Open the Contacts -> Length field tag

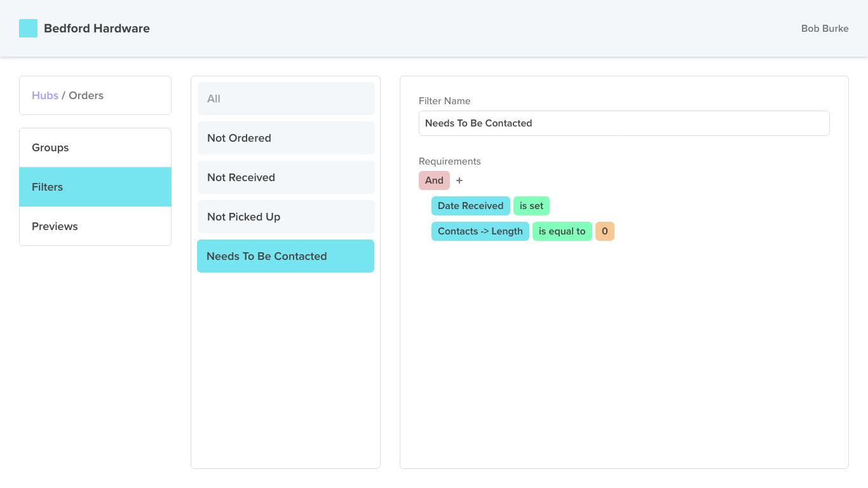click(480, 231)
